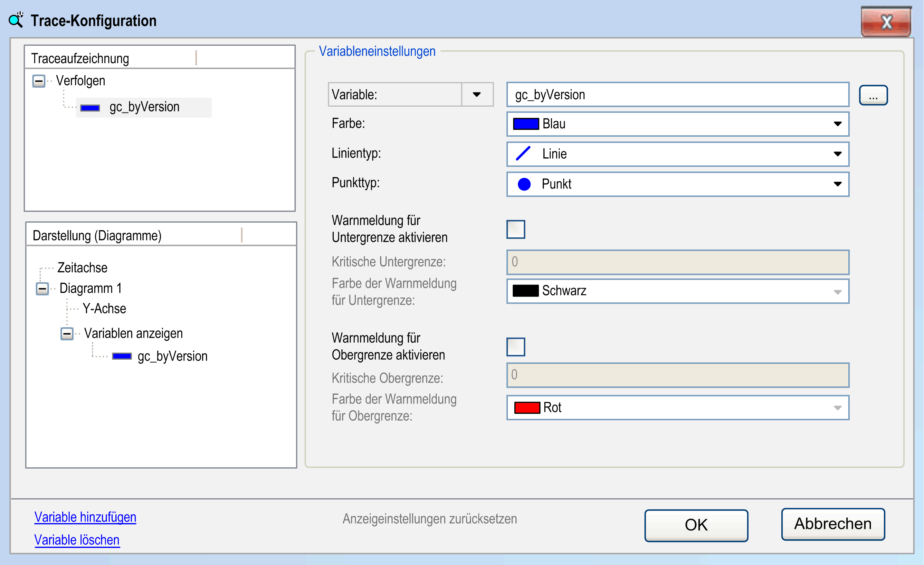This screenshot has height=565, width=924.
Task: Click blue marker beside gc_byVersion under Verfolgen
Action: click(90, 108)
